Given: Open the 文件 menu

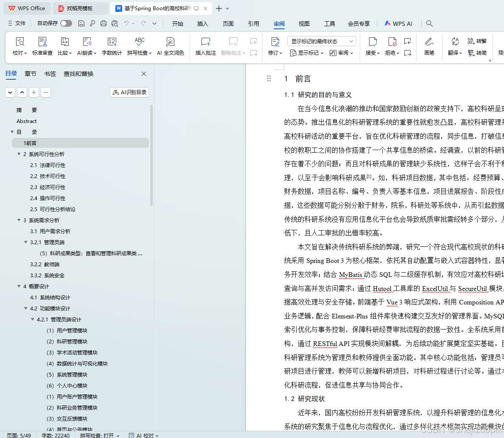Looking at the screenshot, I should 17,23.
